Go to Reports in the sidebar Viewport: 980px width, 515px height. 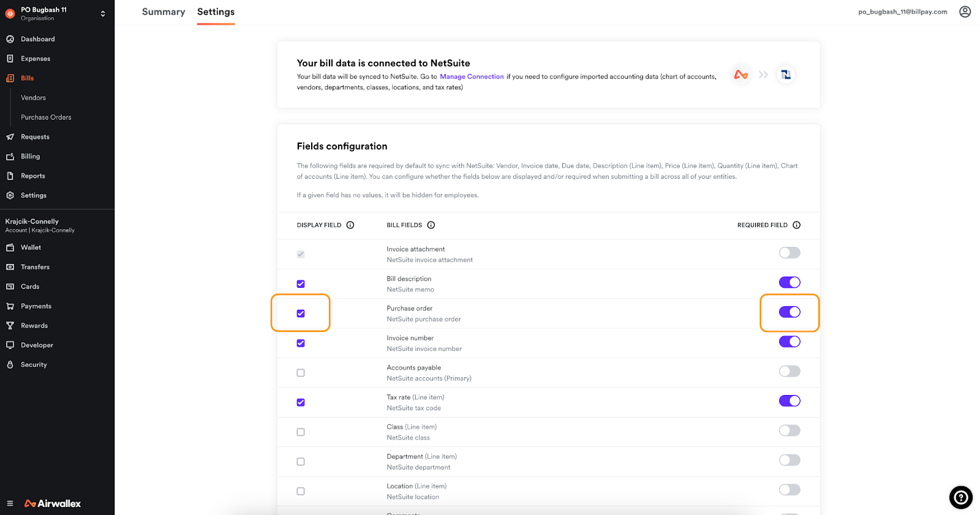pyautogui.click(x=33, y=176)
